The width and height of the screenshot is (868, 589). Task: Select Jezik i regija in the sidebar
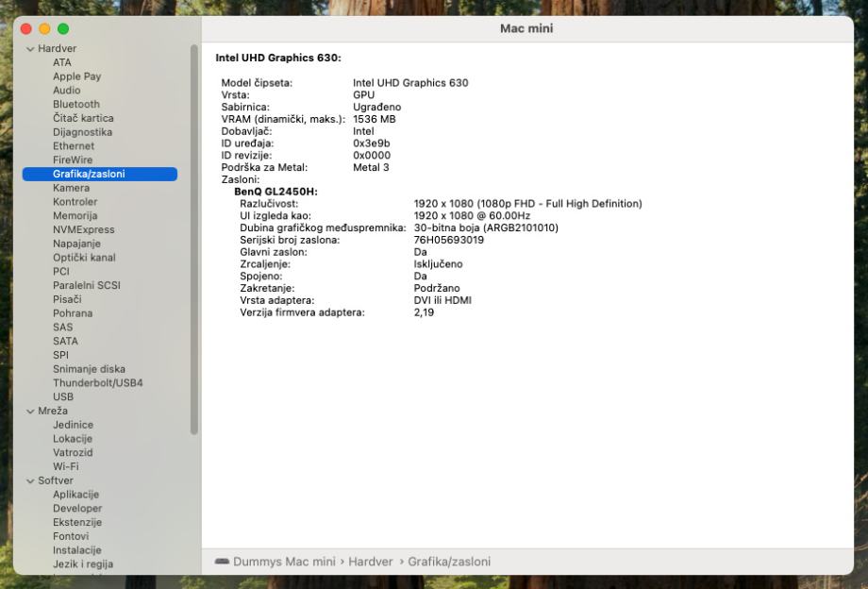click(x=83, y=564)
